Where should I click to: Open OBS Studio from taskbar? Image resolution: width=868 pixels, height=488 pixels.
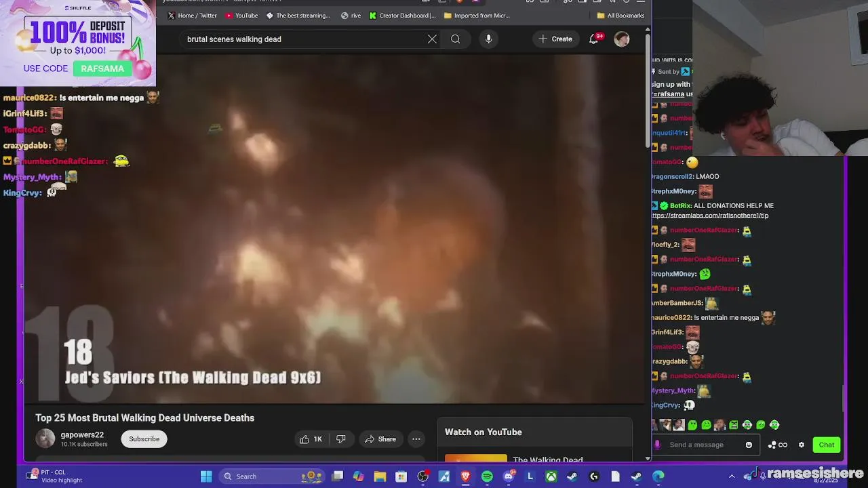pyautogui.click(x=422, y=476)
